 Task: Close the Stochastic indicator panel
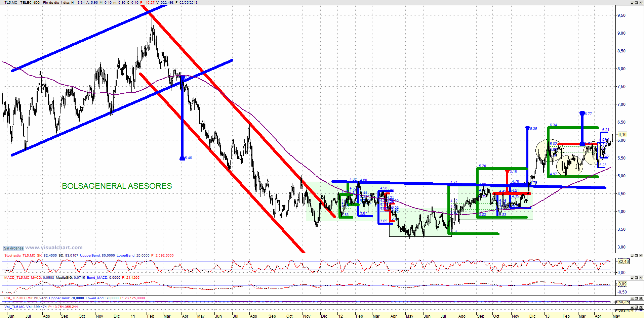tap(641, 256)
